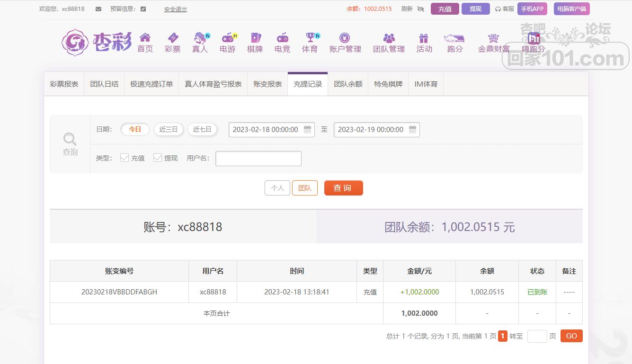The height and width of the screenshot is (364, 632).
Task: Switch to the 账变报表 tab
Action: pos(267,84)
